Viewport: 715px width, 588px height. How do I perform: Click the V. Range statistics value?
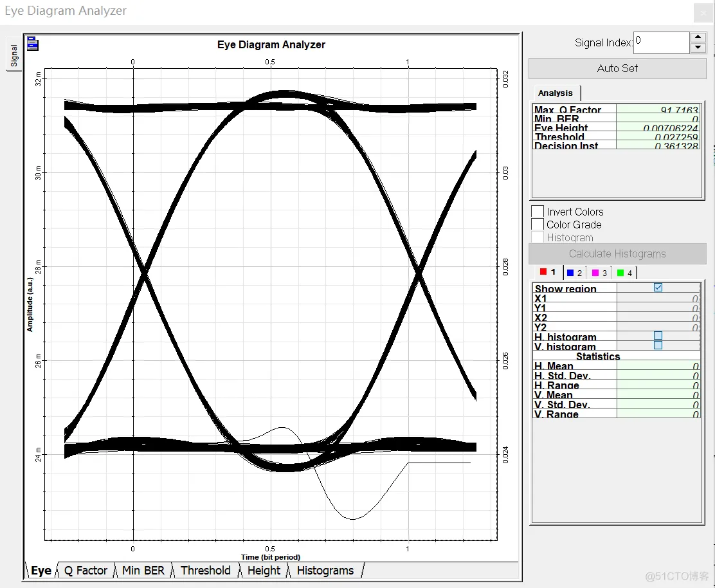click(658, 413)
